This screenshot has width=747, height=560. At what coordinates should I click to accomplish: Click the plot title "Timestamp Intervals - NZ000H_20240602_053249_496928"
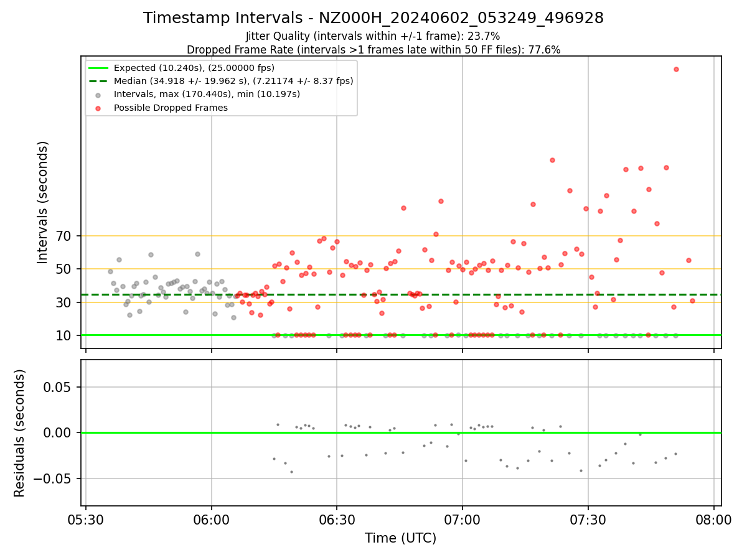[x=374, y=18]
